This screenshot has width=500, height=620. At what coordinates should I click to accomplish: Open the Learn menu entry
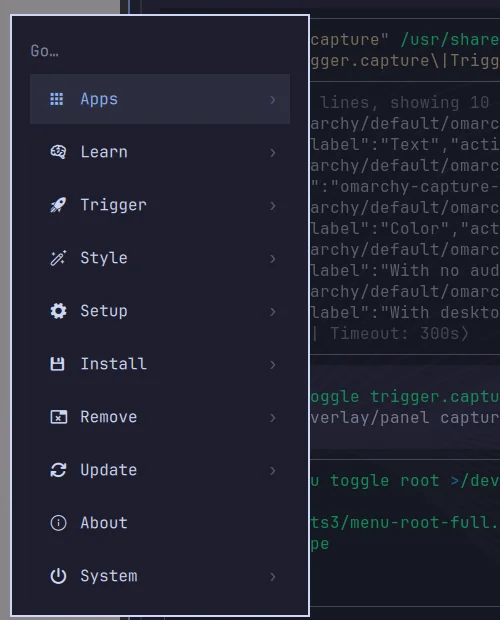pyautogui.click(x=160, y=152)
